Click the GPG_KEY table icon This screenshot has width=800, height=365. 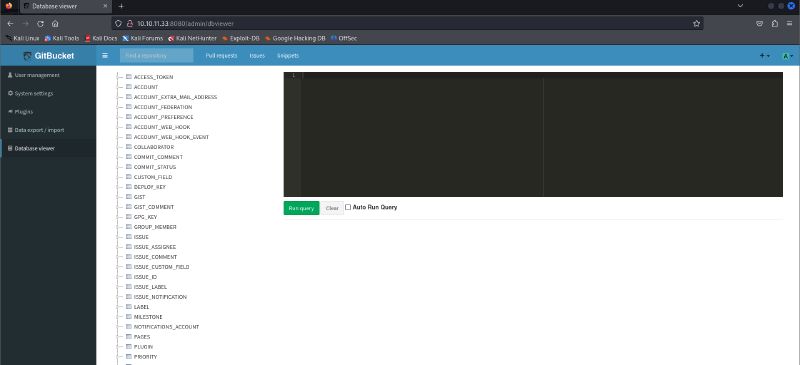pyautogui.click(x=129, y=217)
